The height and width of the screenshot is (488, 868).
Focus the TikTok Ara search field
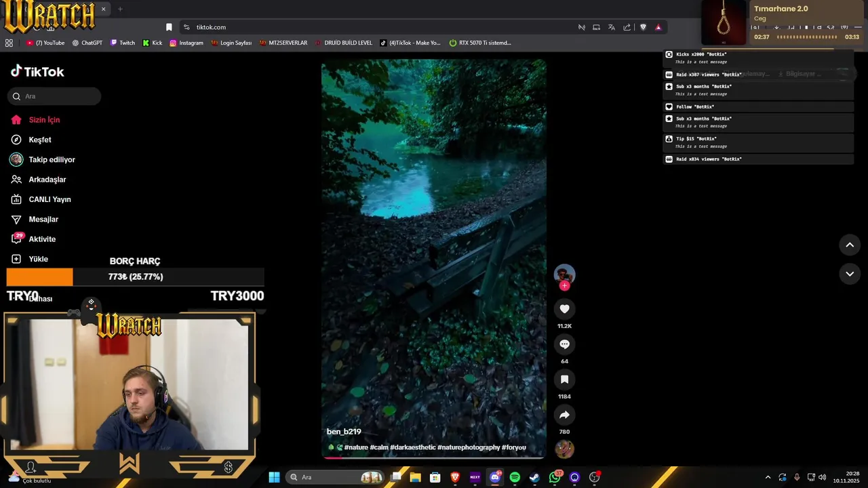point(54,96)
